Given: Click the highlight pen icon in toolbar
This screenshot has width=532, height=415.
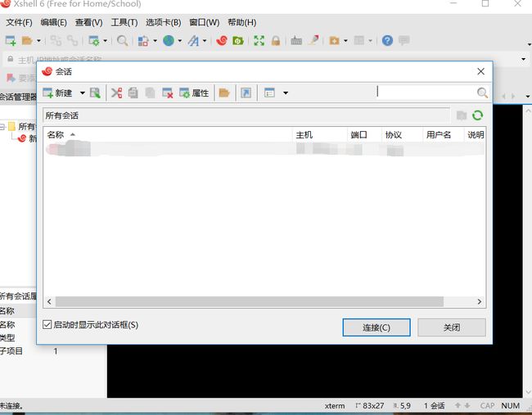Looking at the screenshot, I should tap(313, 40).
